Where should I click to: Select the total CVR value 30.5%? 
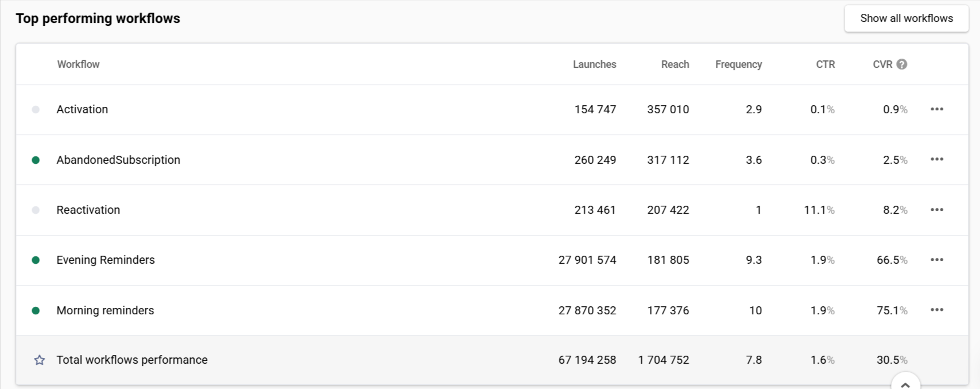pyautogui.click(x=892, y=360)
